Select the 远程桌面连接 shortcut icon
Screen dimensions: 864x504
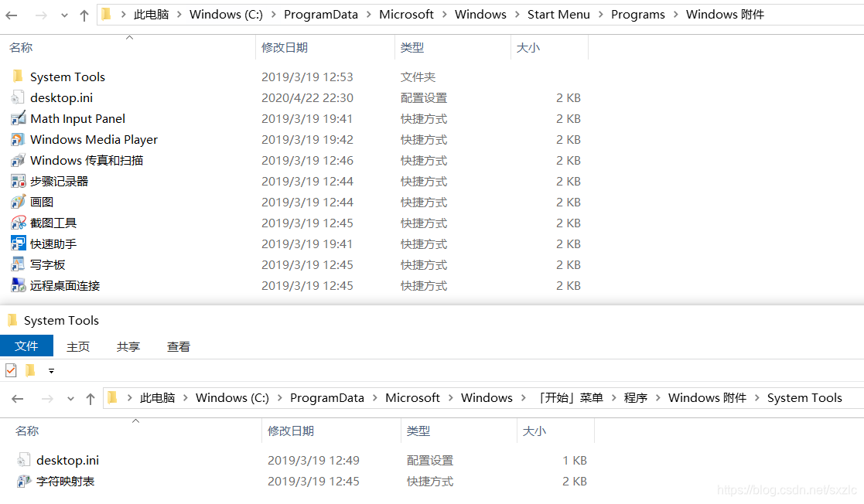pos(19,285)
